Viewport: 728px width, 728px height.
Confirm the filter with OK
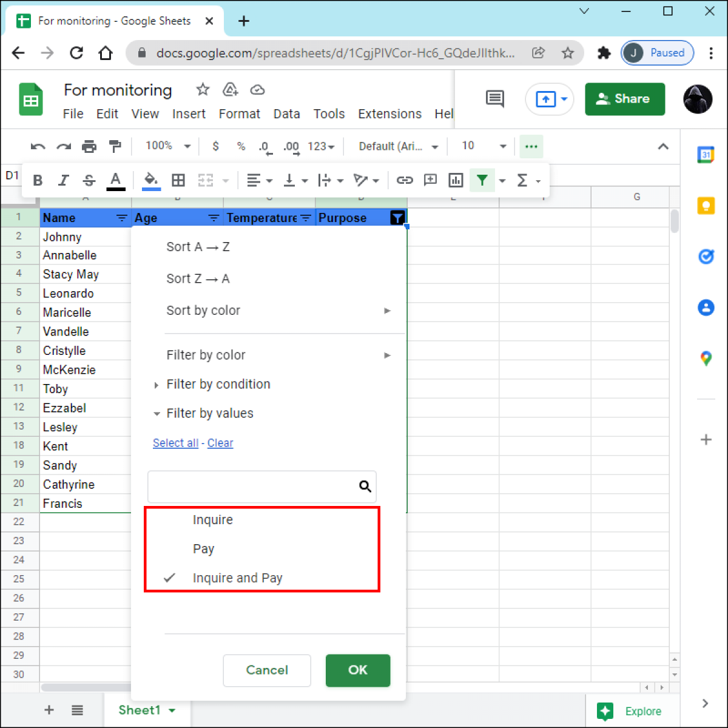(357, 670)
